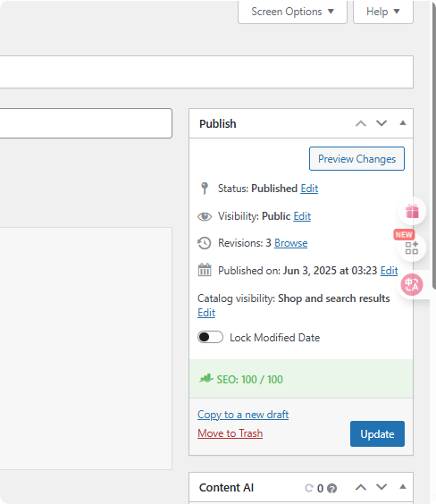
Task: Browse the 3 revisions link
Action: pos(290,243)
